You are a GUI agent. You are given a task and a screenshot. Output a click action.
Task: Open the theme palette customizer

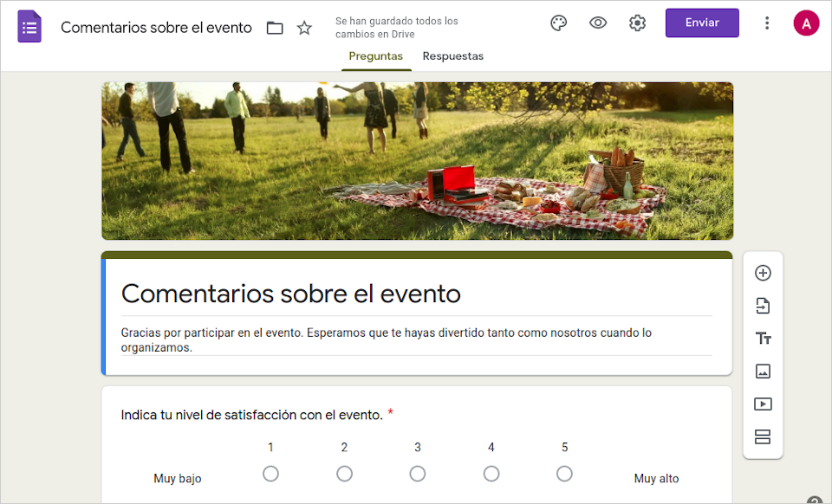point(558,23)
